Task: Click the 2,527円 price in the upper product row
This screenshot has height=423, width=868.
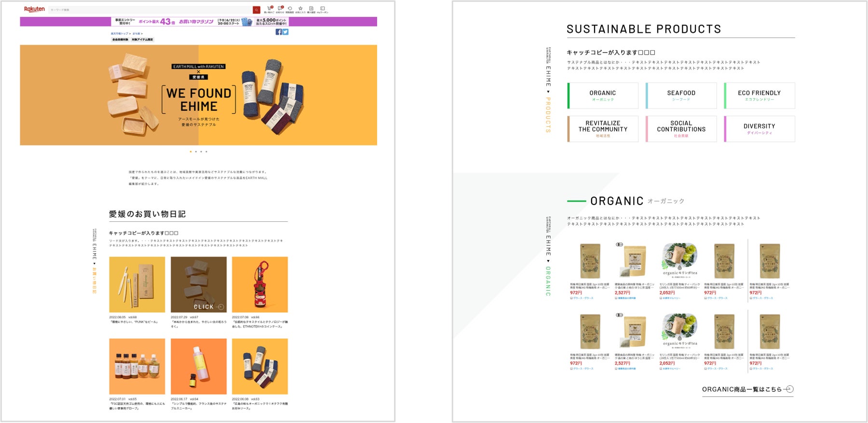Action: pos(622,293)
